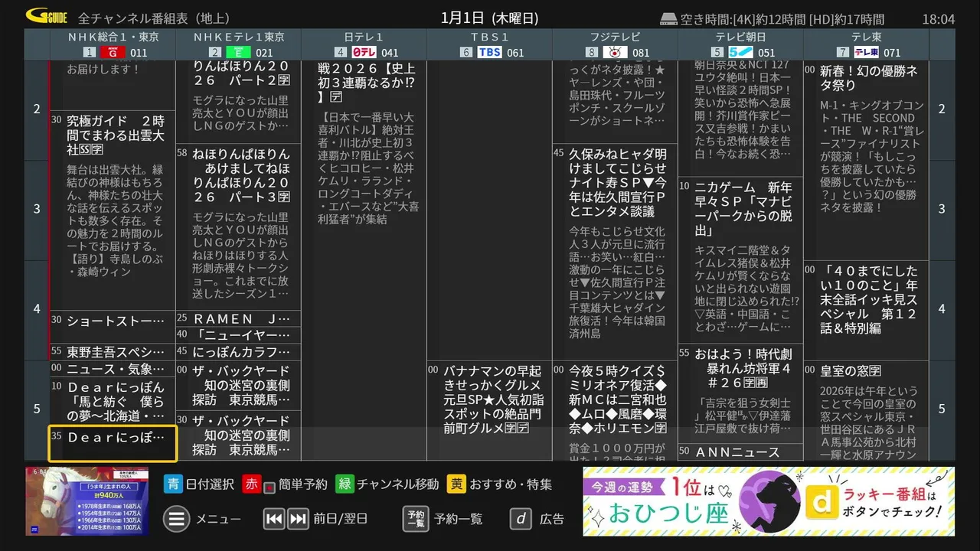Click the d icon in horoscope banner

pos(822,502)
